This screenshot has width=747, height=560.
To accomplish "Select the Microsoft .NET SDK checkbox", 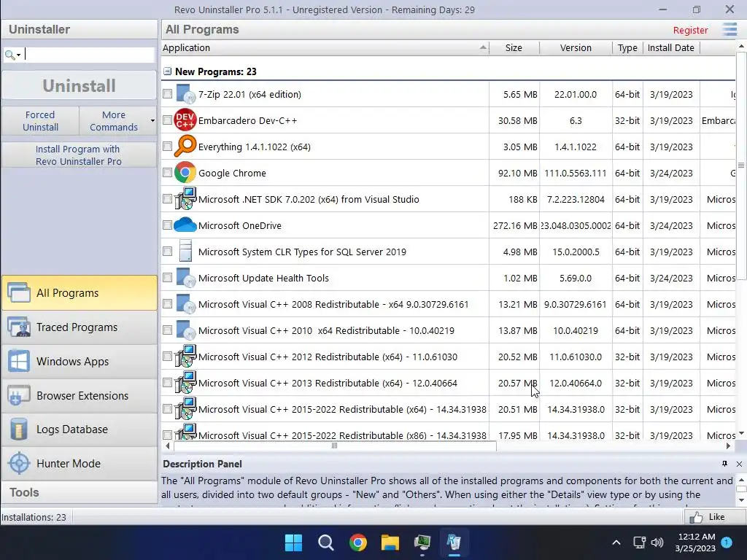I will (x=167, y=198).
